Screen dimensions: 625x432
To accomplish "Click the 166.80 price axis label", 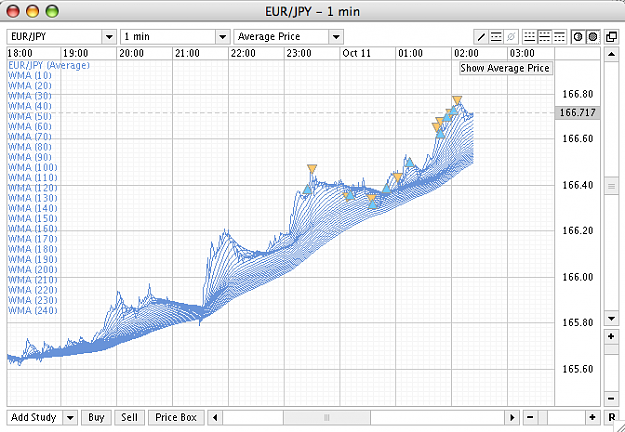I will pyautogui.click(x=578, y=94).
